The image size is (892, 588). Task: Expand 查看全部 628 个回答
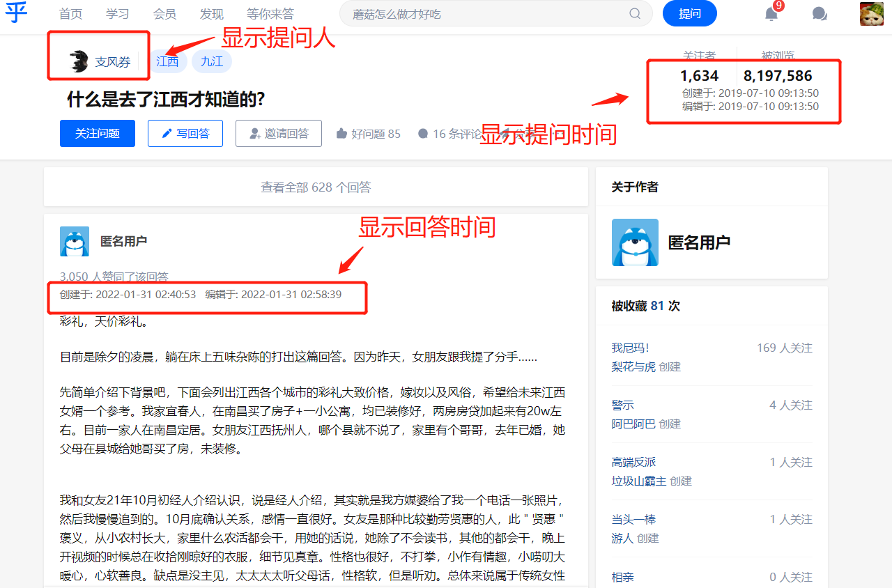316,187
